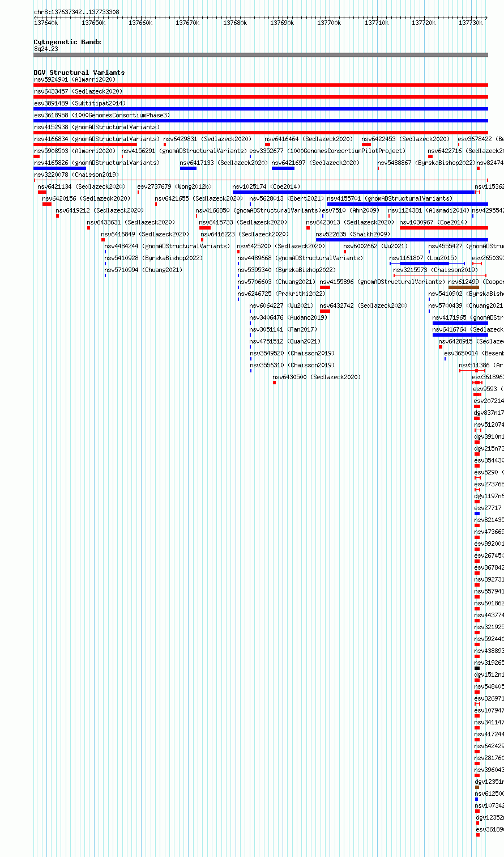Image resolution: width=504 pixels, height=857 pixels.
Task: Open variant nsv5395340 (ByrskaBishop2022)
Action: pyautogui.click(x=286, y=270)
